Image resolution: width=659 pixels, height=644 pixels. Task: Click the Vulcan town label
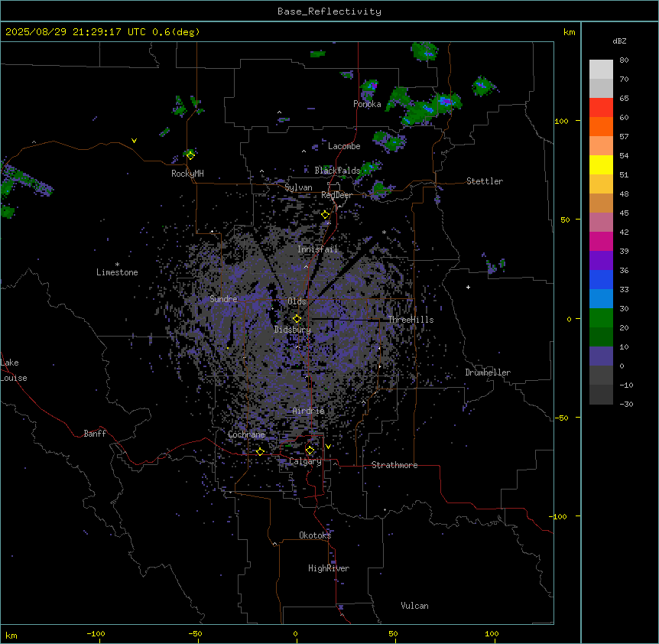pyautogui.click(x=414, y=606)
